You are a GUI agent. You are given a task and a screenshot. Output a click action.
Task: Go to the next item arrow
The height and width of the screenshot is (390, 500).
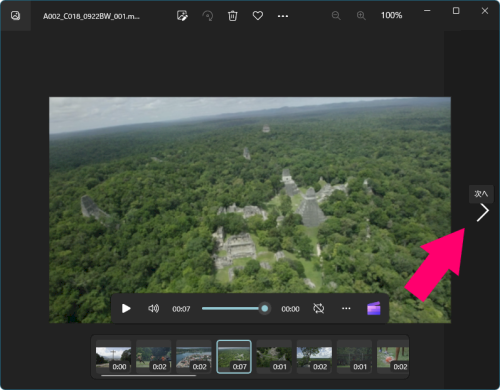point(482,213)
